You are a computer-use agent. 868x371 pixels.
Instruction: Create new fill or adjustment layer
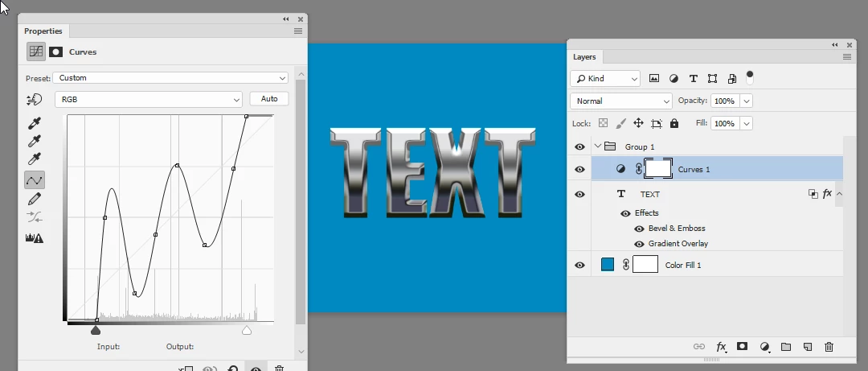[x=765, y=347]
